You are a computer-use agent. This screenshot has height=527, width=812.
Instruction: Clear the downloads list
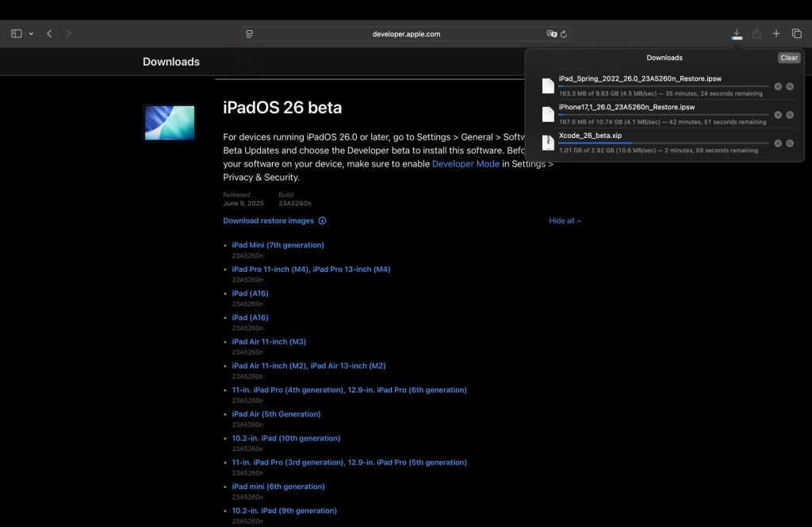point(788,58)
